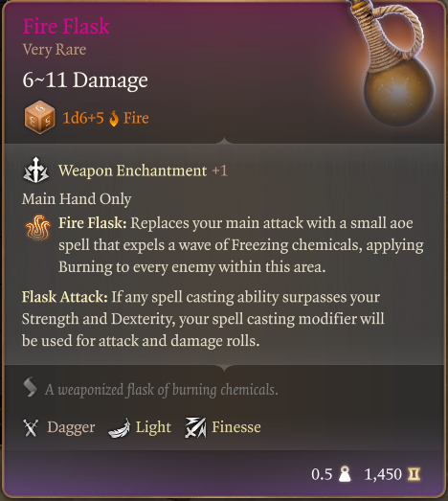Click the orange d6 damage dice icon
Image resolution: width=448 pixels, height=501 pixels.
pos(39,117)
